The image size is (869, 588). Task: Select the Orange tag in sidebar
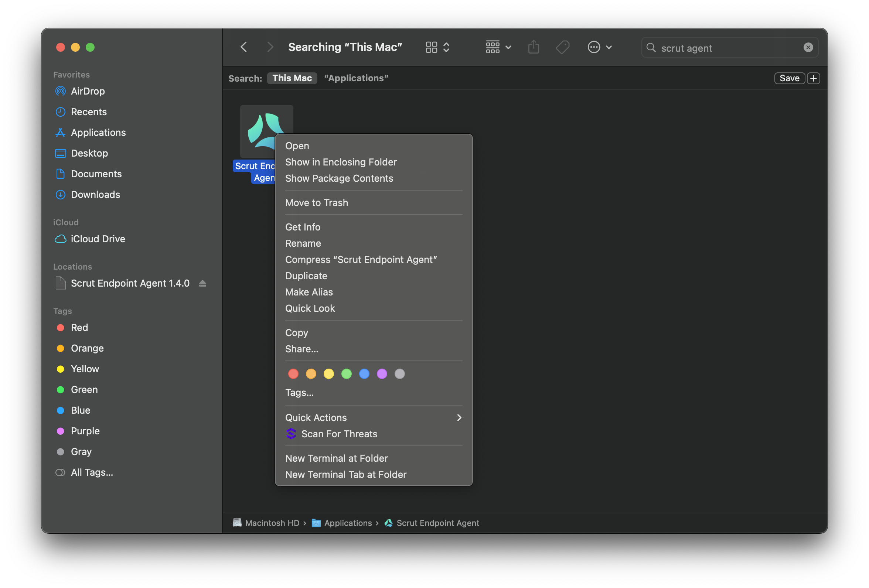click(80, 348)
